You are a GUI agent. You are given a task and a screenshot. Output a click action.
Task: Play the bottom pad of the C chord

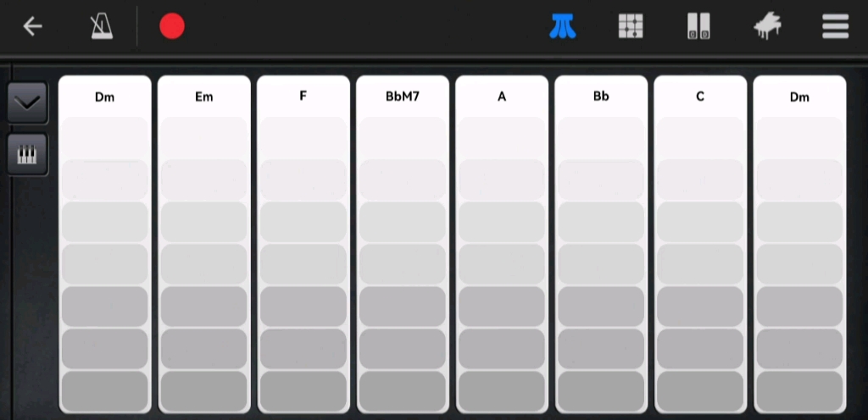coord(700,391)
